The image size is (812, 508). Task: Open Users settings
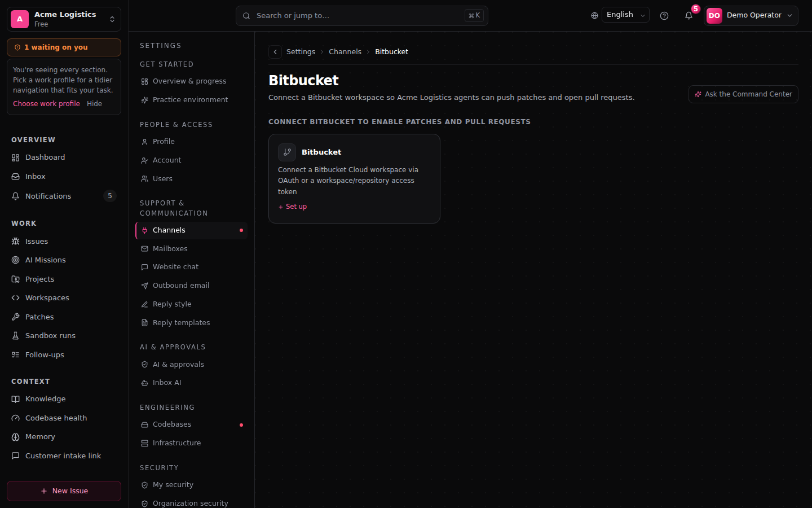tap(191, 179)
